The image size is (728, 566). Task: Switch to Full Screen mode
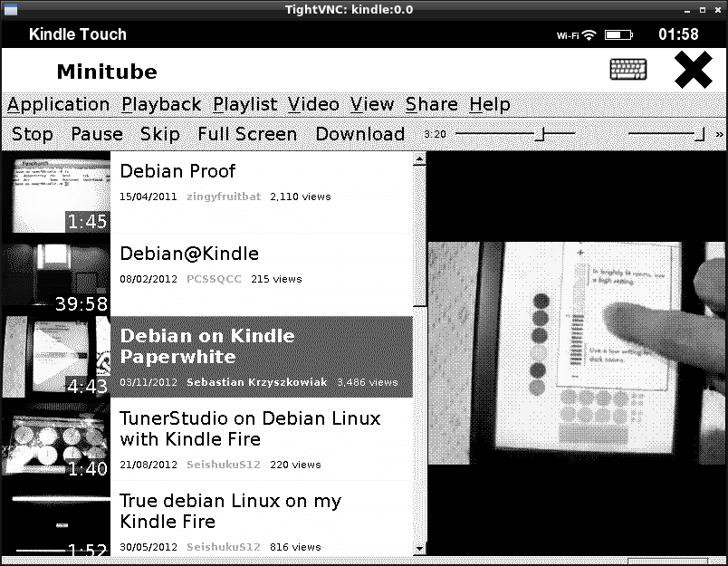[247, 134]
